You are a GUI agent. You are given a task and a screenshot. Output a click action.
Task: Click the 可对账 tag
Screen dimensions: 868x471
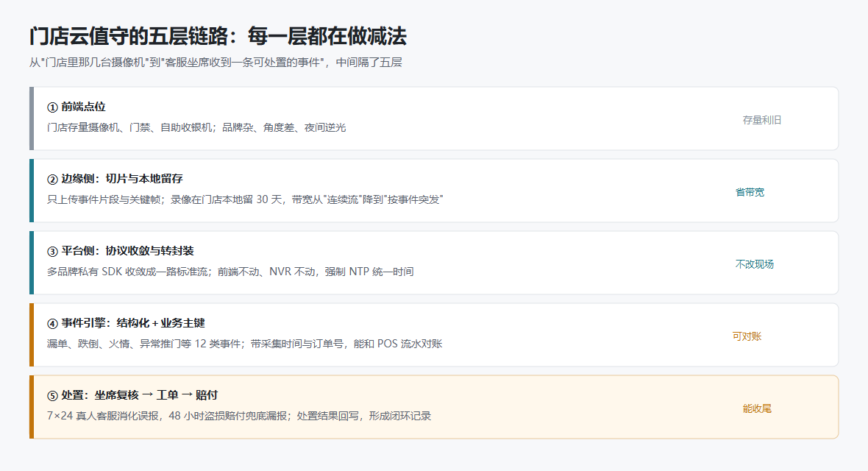point(747,336)
